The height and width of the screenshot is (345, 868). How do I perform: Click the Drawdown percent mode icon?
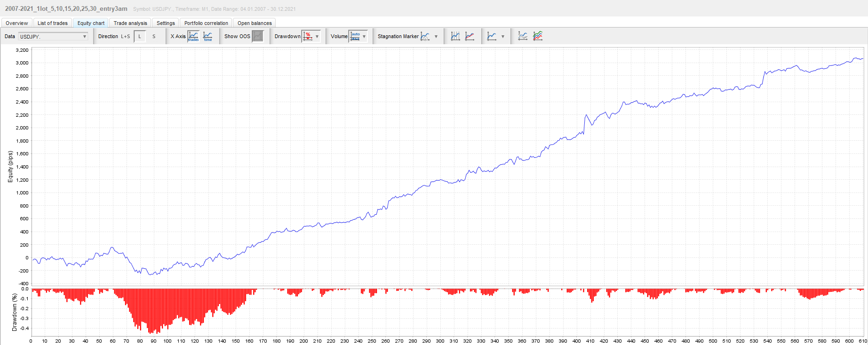(308, 36)
